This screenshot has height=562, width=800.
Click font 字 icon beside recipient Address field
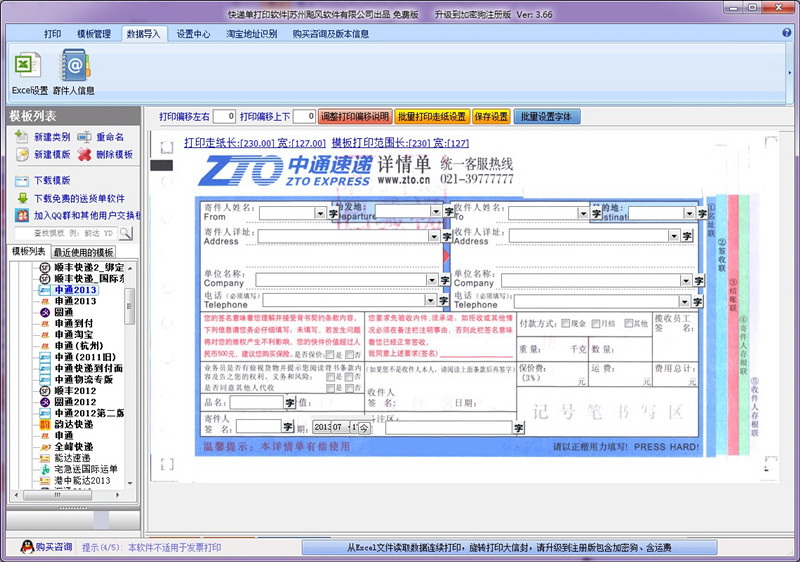pyautogui.click(x=687, y=236)
